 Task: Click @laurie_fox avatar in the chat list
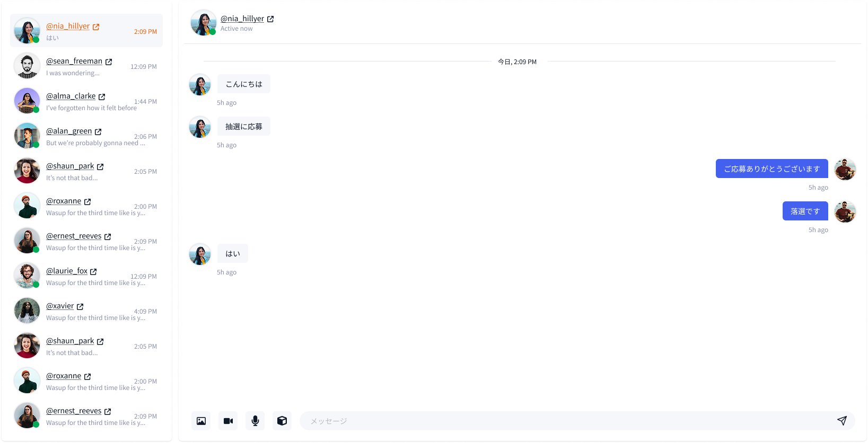27,276
